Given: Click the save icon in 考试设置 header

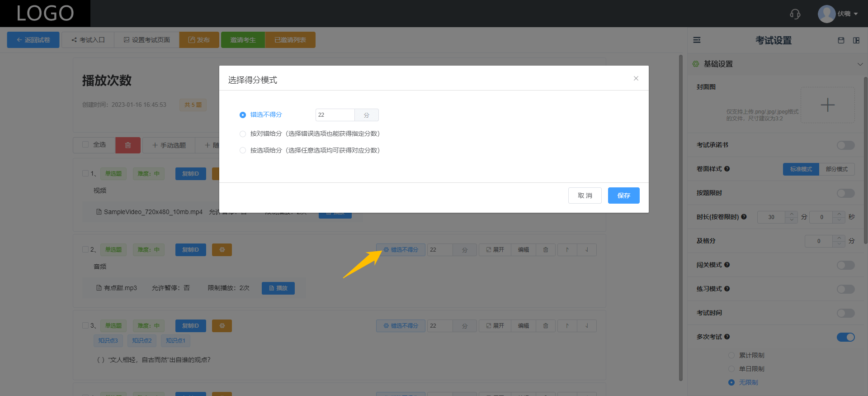Looking at the screenshot, I should coord(841,40).
